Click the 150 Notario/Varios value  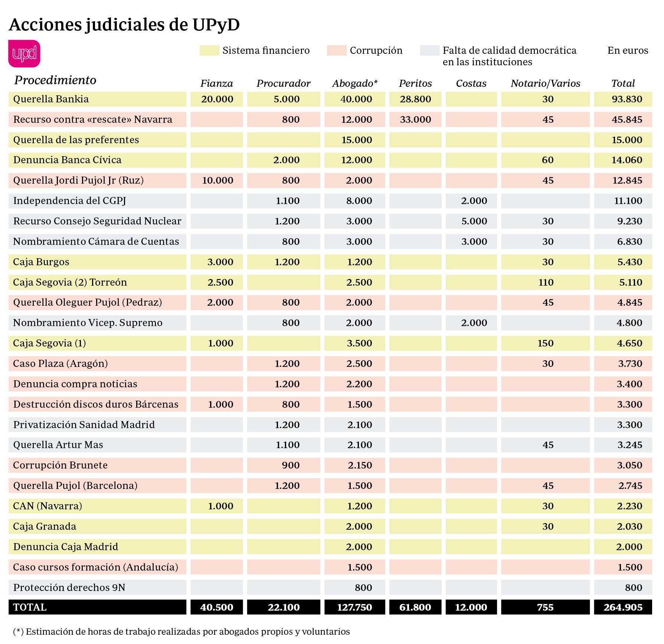(x=545, y=343)
